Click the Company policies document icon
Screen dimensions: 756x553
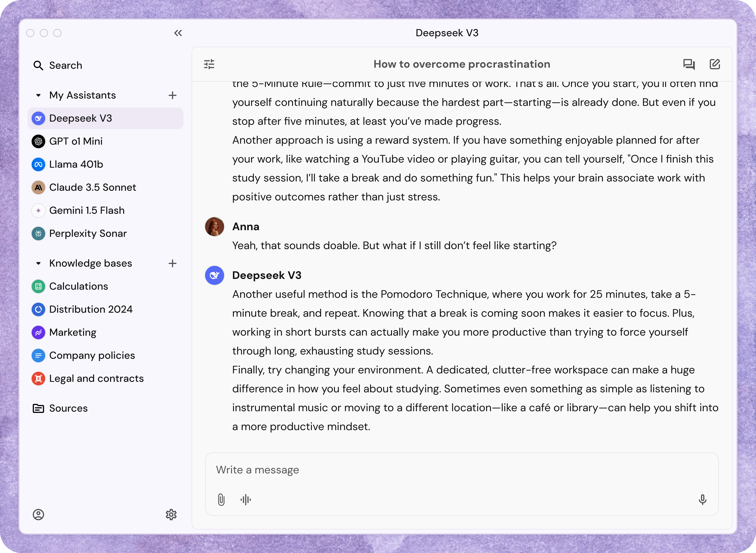(38, 355)
